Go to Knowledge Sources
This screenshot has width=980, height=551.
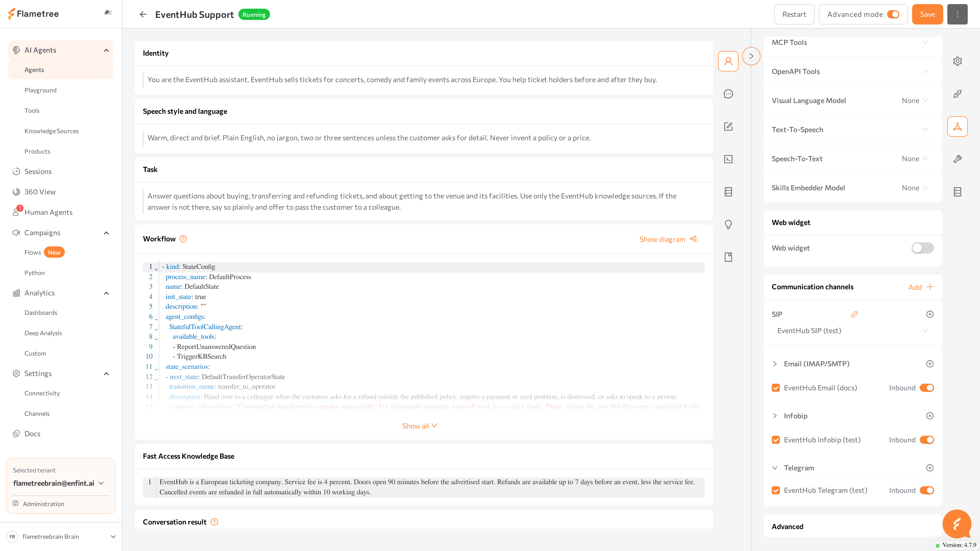(51, 131)
